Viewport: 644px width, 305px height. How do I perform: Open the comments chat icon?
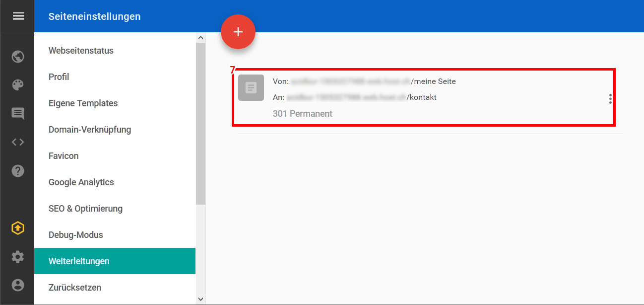(x=18, y=114)
